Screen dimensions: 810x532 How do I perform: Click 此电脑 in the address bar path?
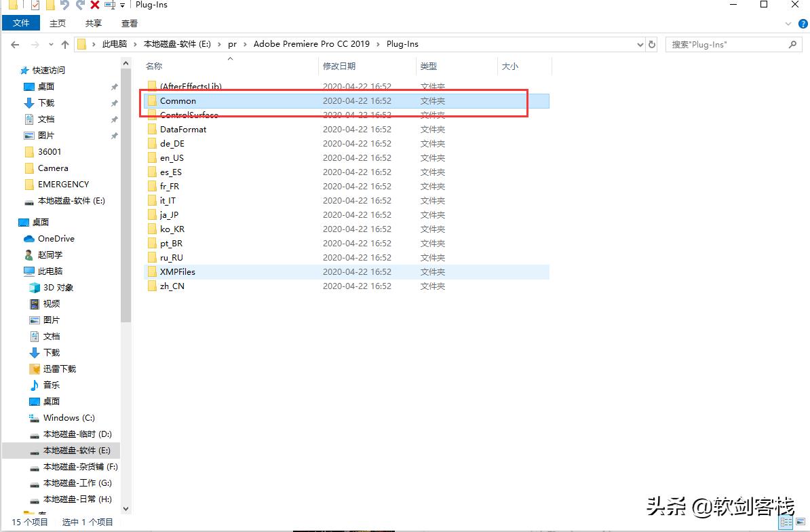[x=114, y=44]
